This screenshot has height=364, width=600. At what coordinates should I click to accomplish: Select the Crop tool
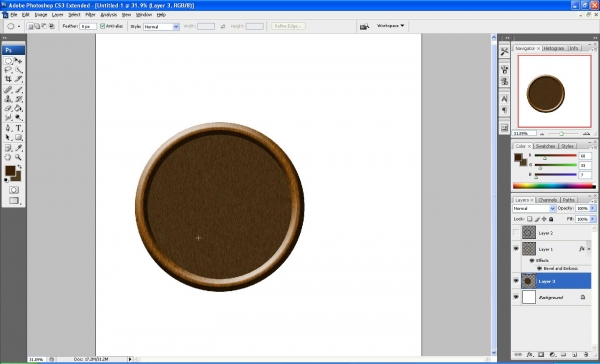pos(8,79)
